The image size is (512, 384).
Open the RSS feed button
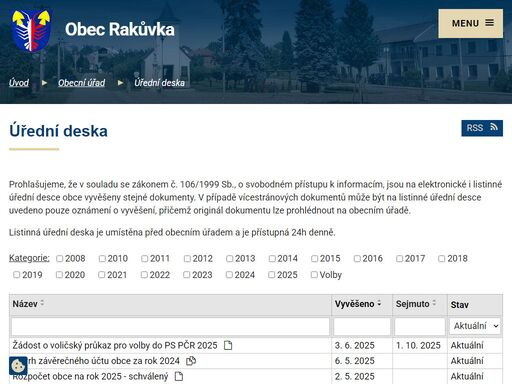point(482,128)
